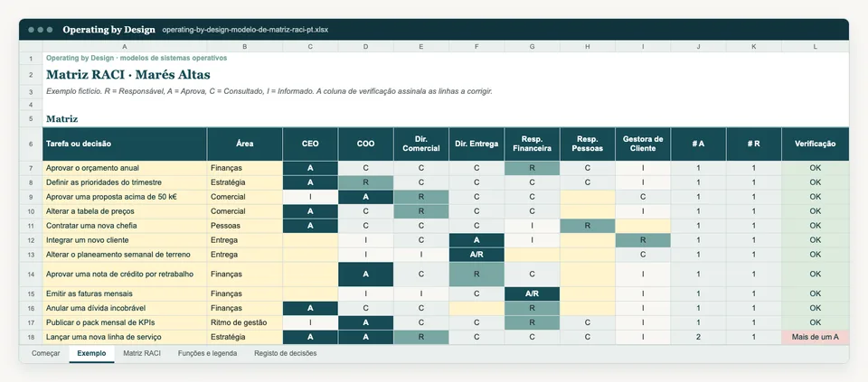This screenshot has height=382, width=868.
Task: Select the '# A' value 2 in row 18
Action: pos(698,337)
